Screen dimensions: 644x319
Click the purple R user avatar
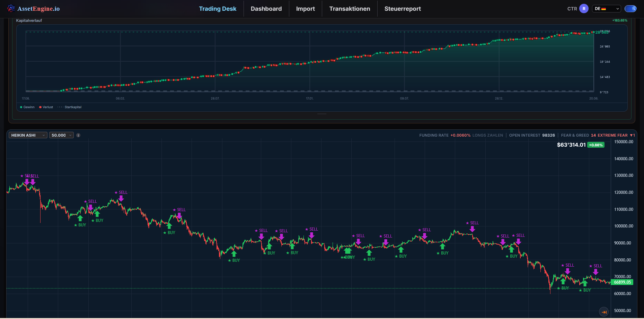click(x=584, y=9)
